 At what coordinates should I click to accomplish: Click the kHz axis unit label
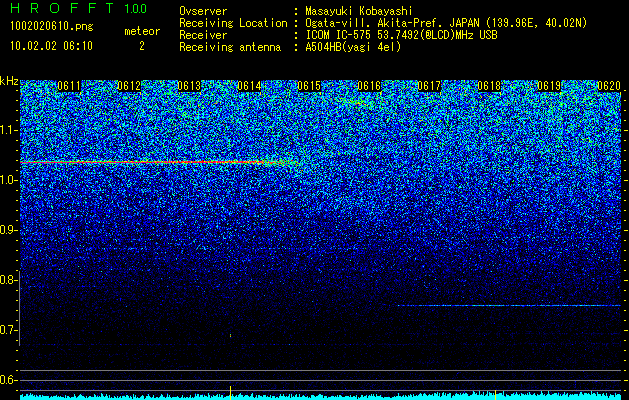pos(9,82)
